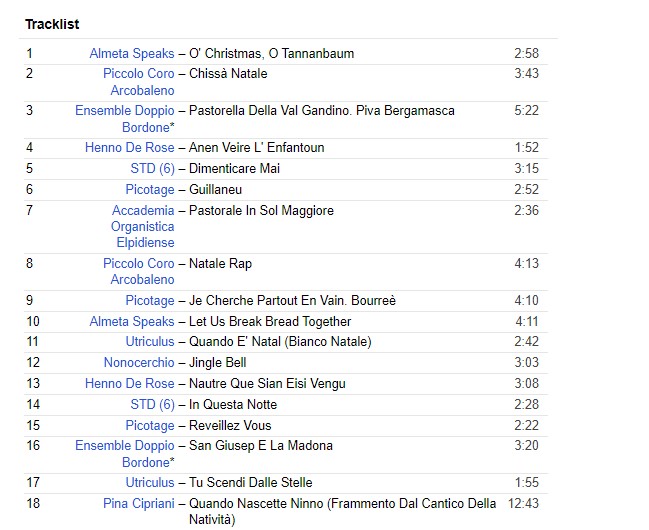Screen dimensions: 649x530
Task: Open Picotage link on track 9
Action: click(149, 301)
